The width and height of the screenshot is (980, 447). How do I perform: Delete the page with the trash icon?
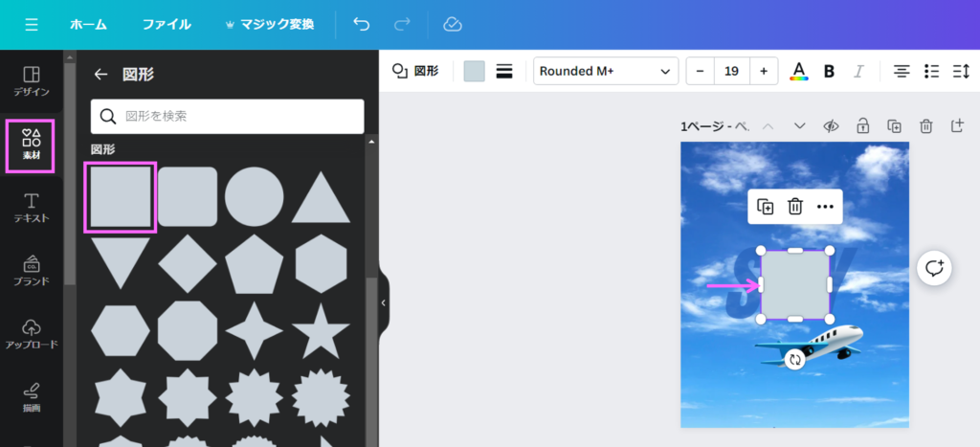925,126
